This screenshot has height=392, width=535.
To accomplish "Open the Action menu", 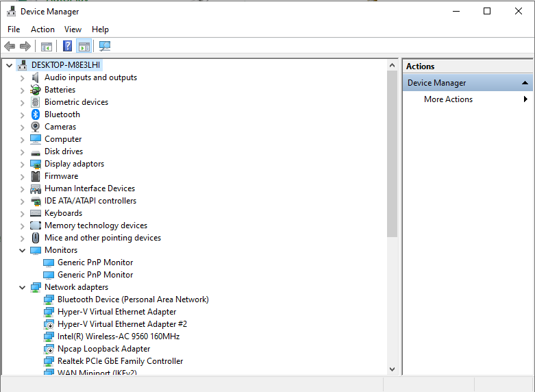I will (42, 29).
